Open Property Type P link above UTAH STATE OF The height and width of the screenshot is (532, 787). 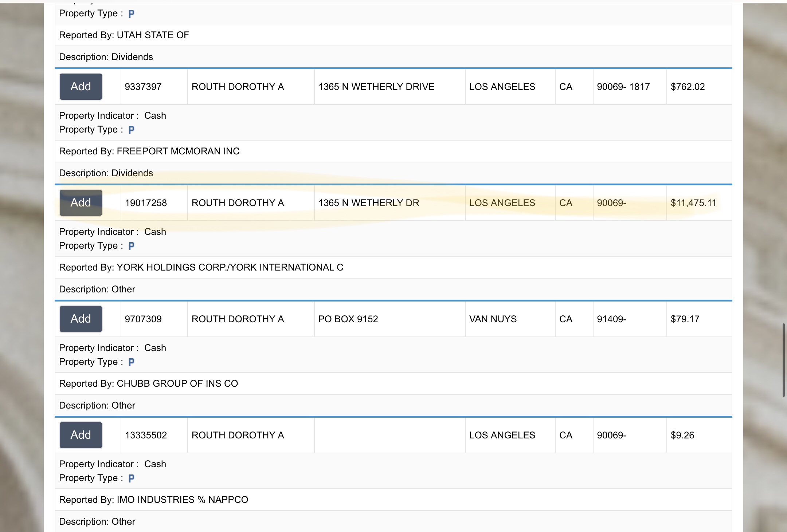pos(132,13)
